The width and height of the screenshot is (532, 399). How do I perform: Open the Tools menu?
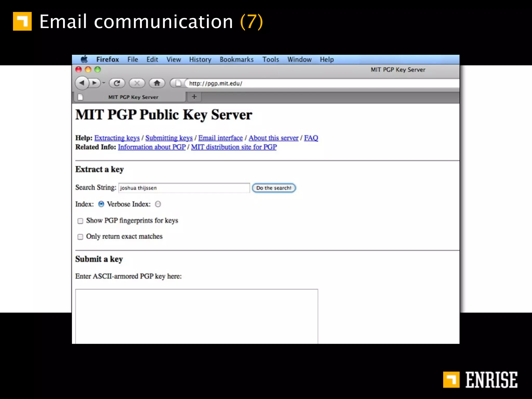tap(271, 59)
